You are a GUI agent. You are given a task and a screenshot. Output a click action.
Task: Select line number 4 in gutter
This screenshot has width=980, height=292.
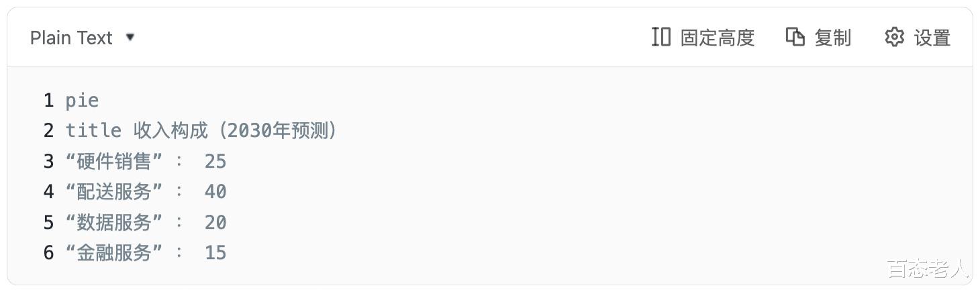[x=48, y=192]
